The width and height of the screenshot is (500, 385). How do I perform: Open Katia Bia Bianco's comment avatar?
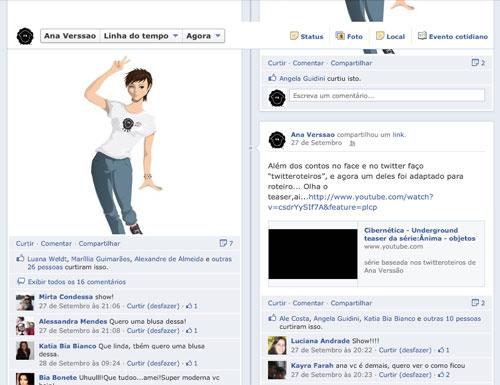pos(25,351)
